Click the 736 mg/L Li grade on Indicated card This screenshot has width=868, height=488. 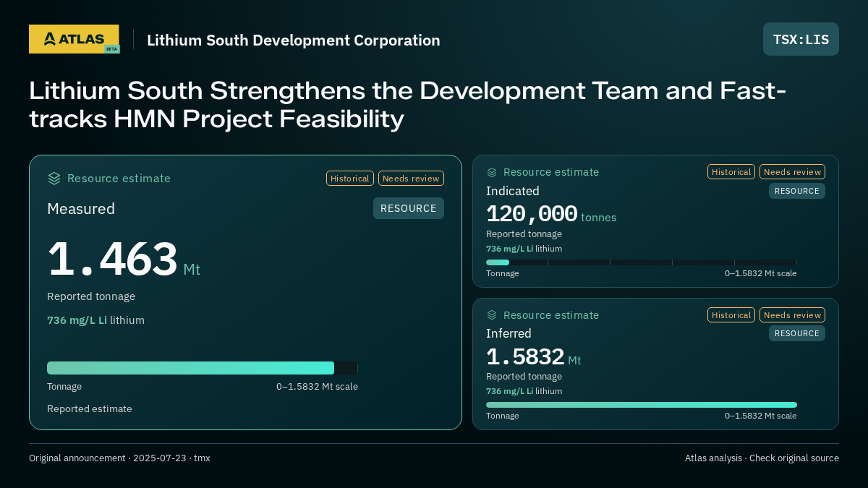click(524, 249)
